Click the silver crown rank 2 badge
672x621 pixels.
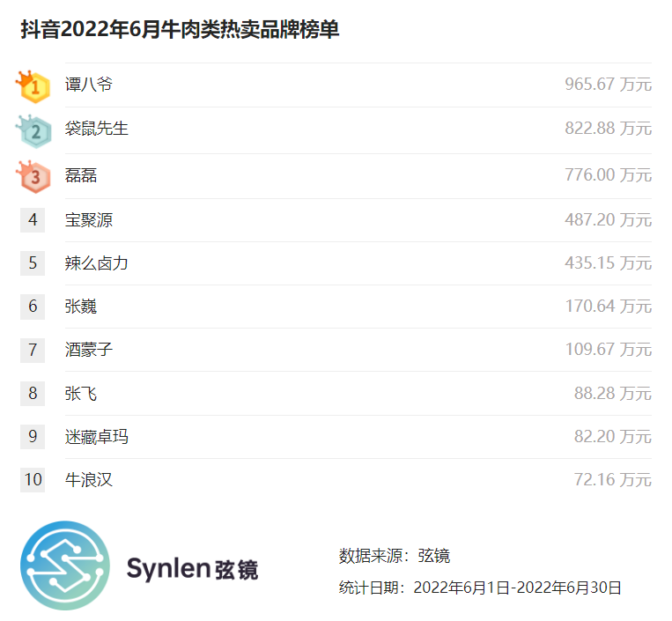(x=33, y=131)
